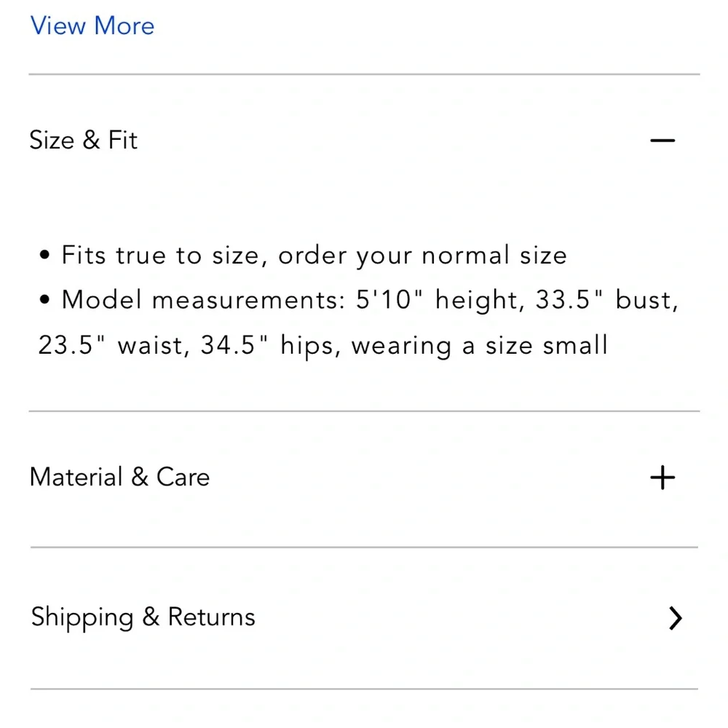Click the bullet before "Model measurements"
This screenshot has height=728, width=728.
pyautogui.click(x=45, y=301)
